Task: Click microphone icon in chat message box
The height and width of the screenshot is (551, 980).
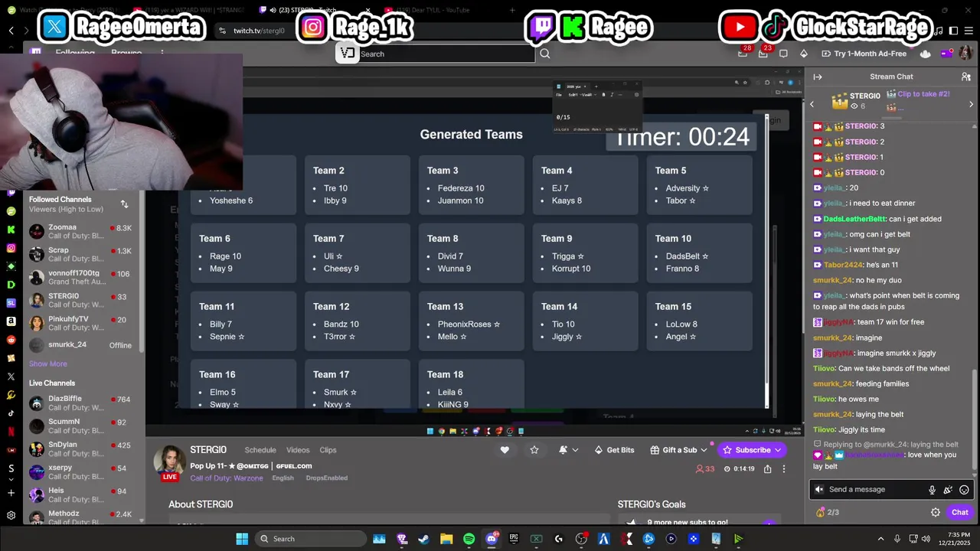Action: point(932,490)
